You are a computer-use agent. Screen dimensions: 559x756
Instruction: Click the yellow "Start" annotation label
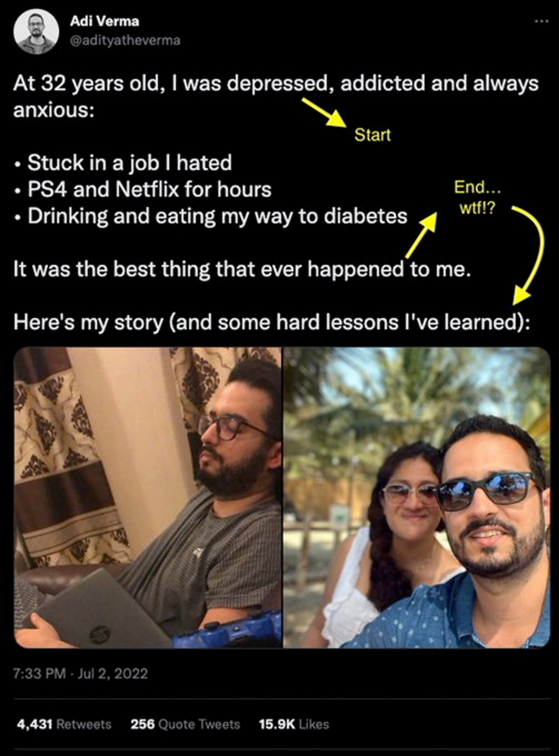[x=372, y=135]
